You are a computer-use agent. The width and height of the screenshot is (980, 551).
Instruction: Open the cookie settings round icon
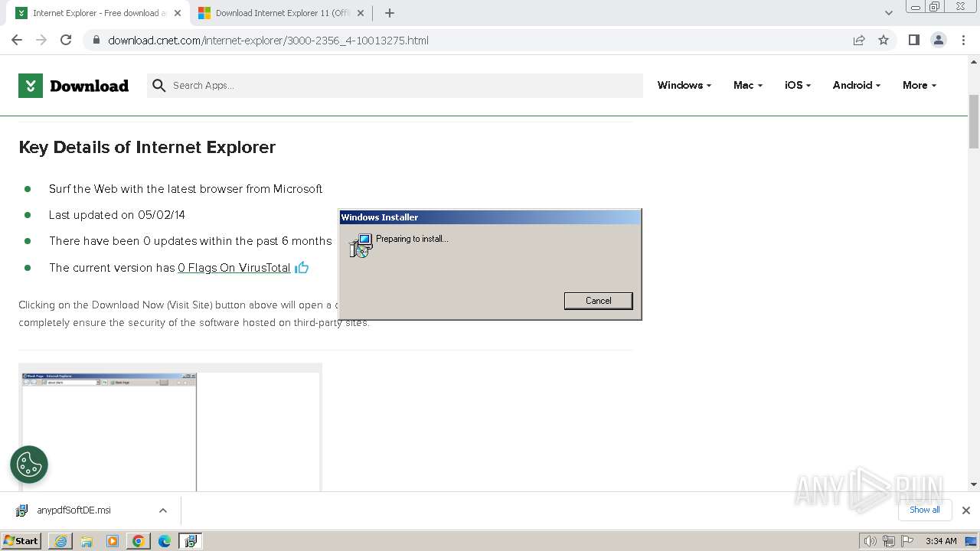click(x=29, y=465)
